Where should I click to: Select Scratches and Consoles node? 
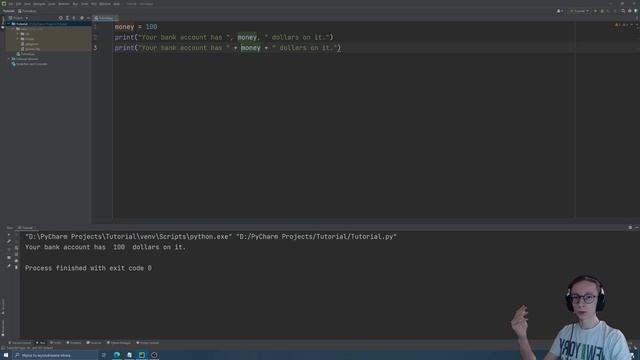pyautogui.click(x=29, y=64)
